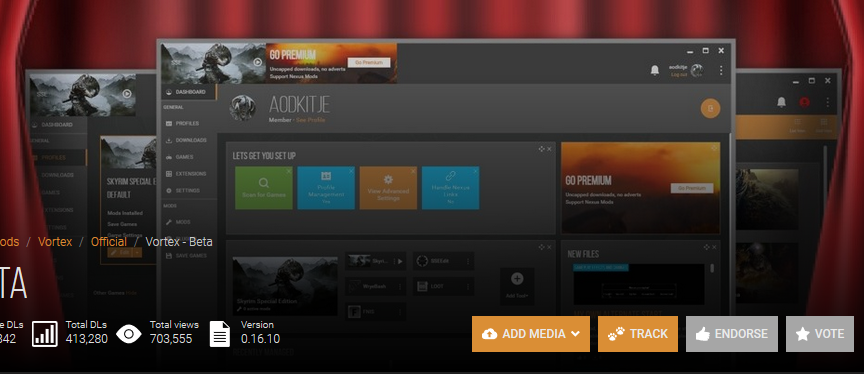The height and width of the screenshot is (374, 864).
Task: Click move icon on Lets Get You Set Up panel
Action: coord(541,149)
